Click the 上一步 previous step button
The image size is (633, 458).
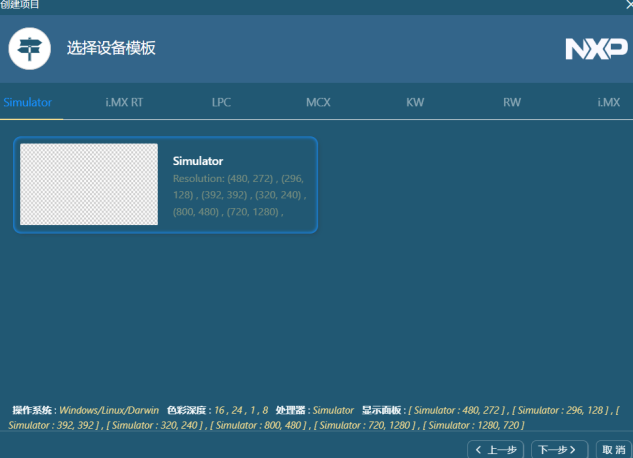pyautogui.click(x=496, y=450)
